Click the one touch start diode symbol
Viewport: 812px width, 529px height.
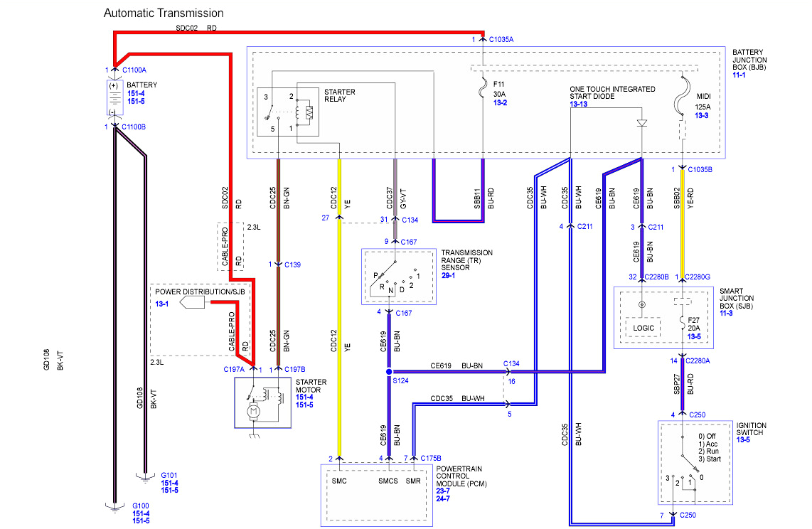point(642,123)
